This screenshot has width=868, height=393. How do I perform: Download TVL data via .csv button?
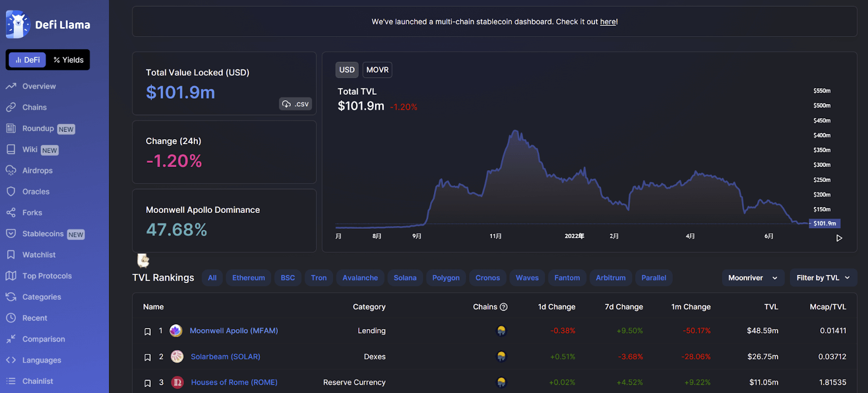(296, 104)
